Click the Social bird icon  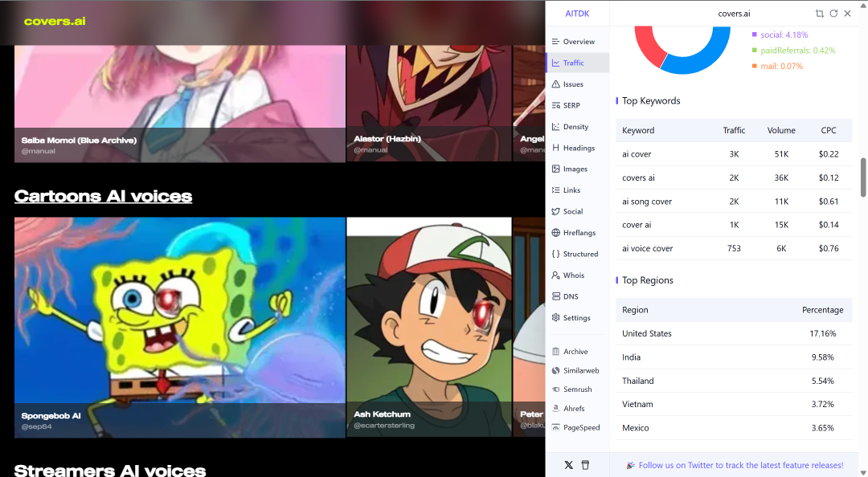coord(556,211)
